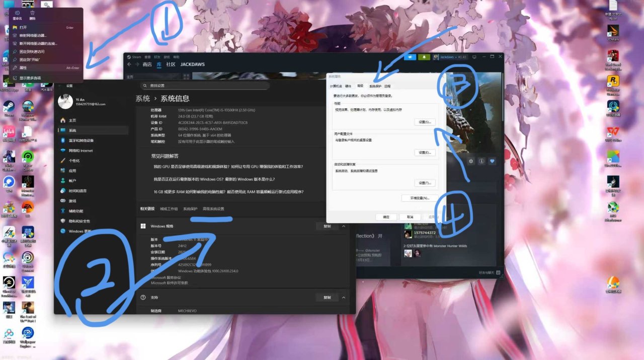Open the 好友与聊天 button in Steam
Screen dimensions: 644x360
[490, 272]
